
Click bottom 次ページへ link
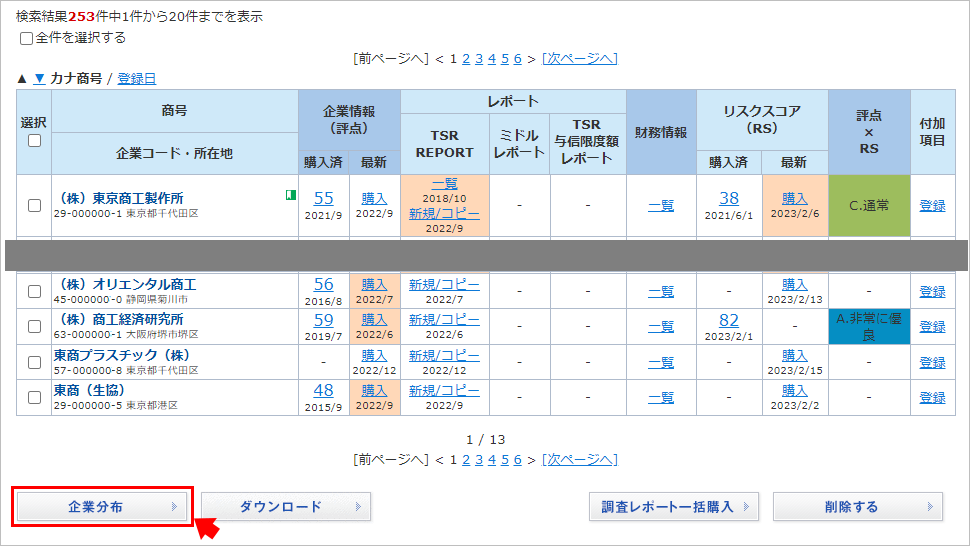click(x=580, y=459)
